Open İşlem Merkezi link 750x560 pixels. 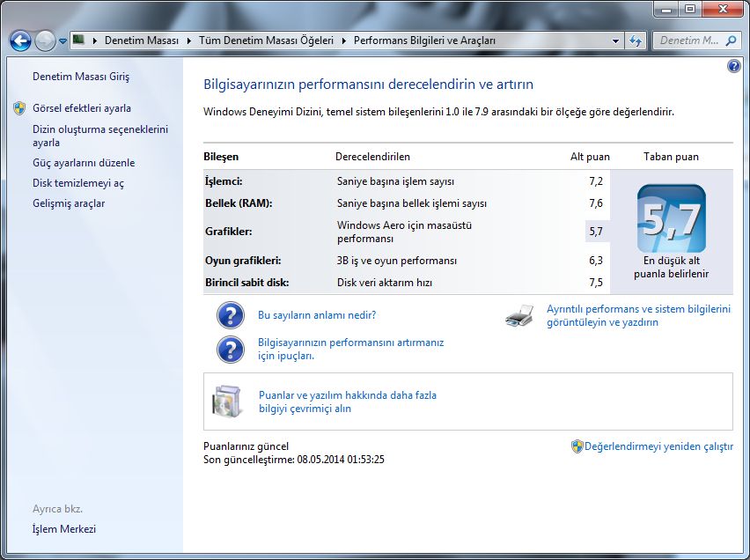click(64, 529)
